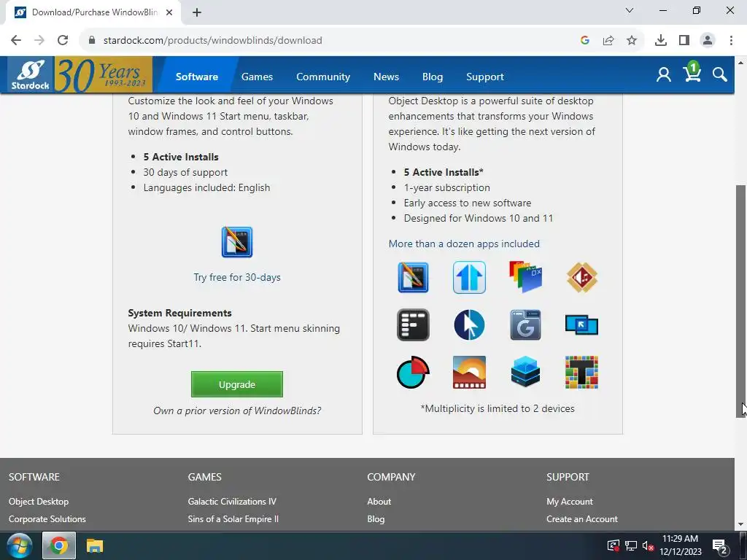Open the News nav item
The image size is (747, 560).
[x=386, y=77]
